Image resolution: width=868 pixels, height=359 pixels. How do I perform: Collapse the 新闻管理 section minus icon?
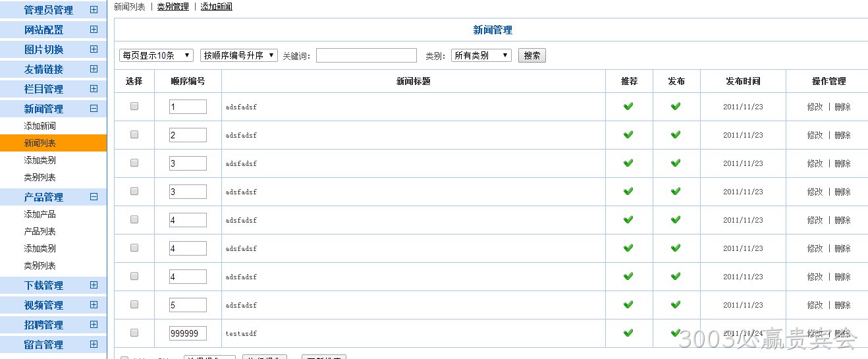94,109
